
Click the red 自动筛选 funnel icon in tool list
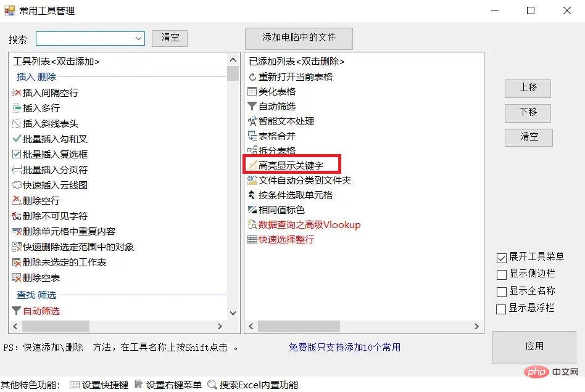17,311
